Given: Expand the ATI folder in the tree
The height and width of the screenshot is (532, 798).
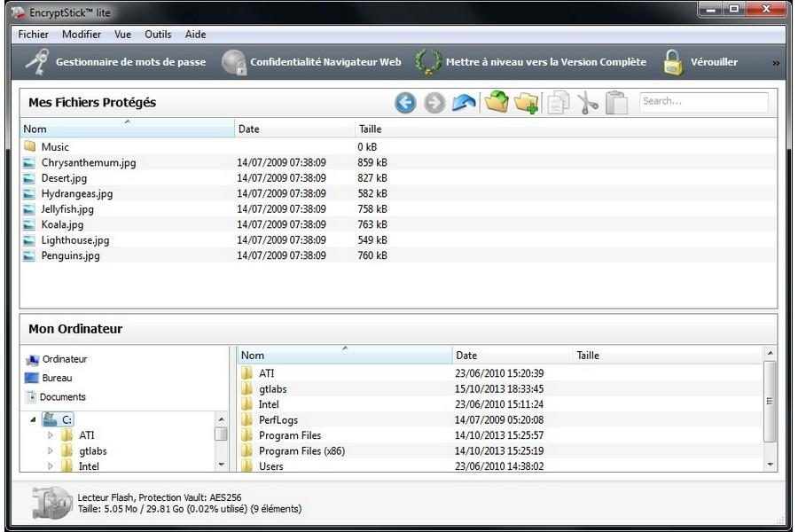Looking at the screenshot, I should click(50, 435).
